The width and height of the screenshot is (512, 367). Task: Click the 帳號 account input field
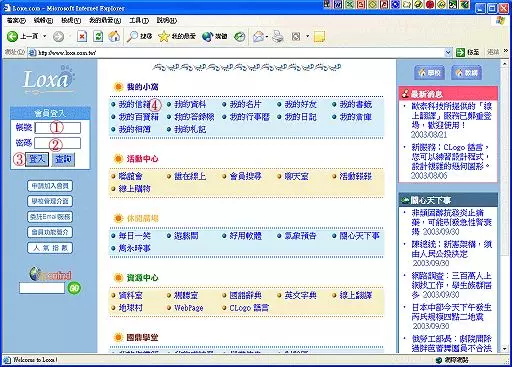click(58, 128)
